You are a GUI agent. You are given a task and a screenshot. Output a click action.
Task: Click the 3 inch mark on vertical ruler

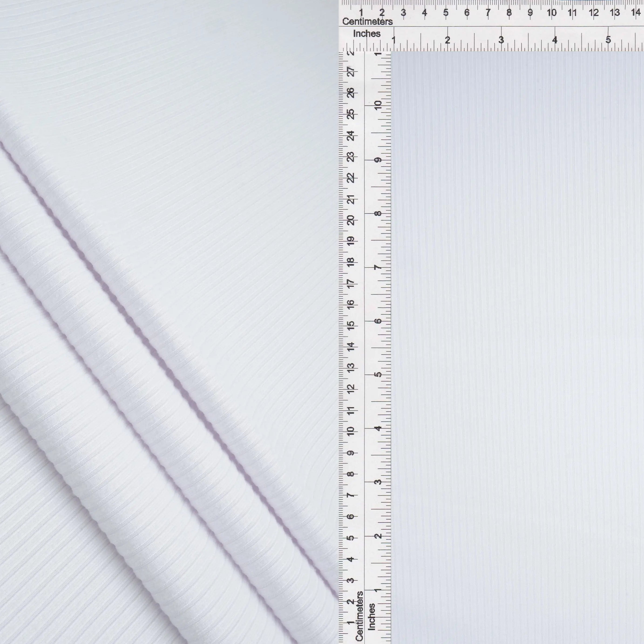[378, 482]
